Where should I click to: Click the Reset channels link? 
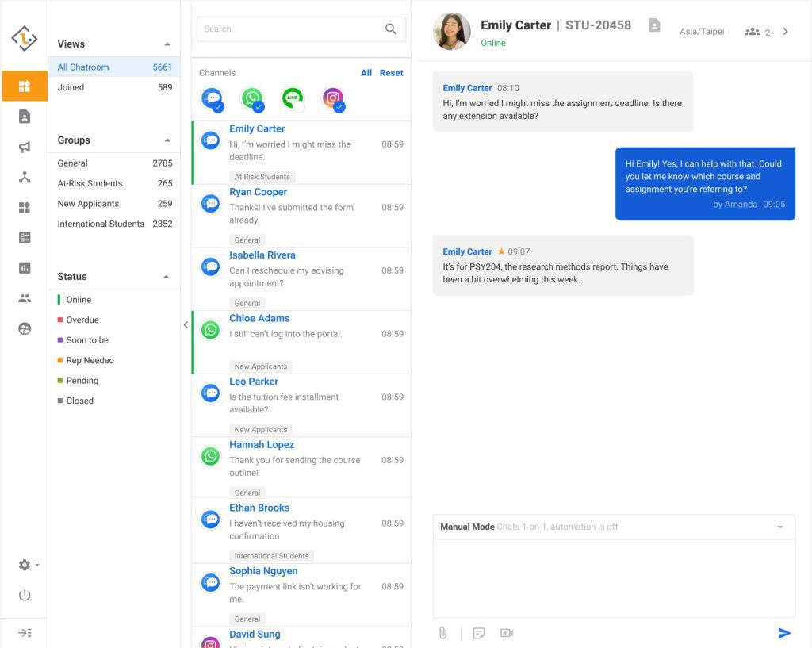391,73
